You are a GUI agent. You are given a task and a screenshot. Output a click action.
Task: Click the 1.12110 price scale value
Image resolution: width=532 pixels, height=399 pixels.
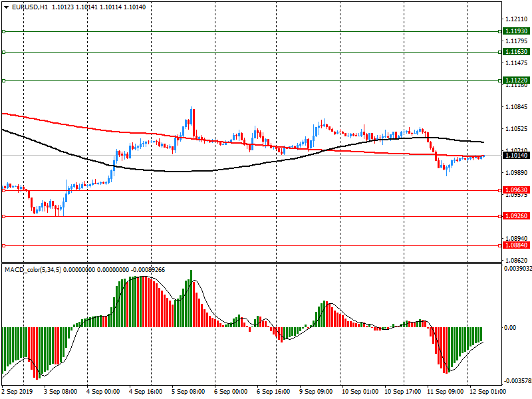coord(517,19)
